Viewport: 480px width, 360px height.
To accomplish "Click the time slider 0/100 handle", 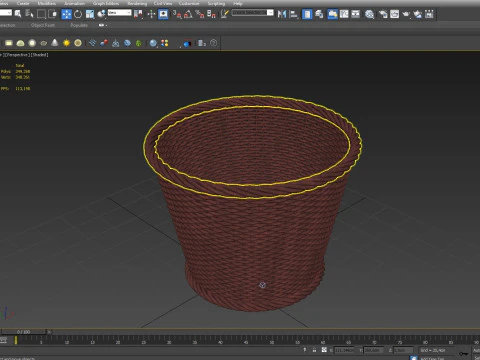I will pos(23,332).
